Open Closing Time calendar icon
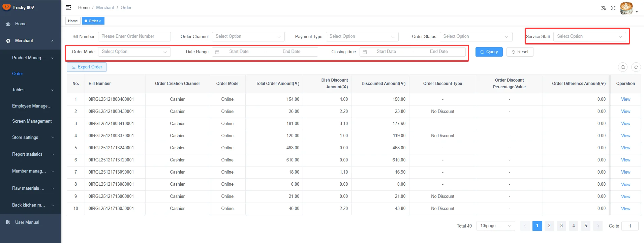Image resolution: width=644 pixels, height=243 pixels. 365,52
